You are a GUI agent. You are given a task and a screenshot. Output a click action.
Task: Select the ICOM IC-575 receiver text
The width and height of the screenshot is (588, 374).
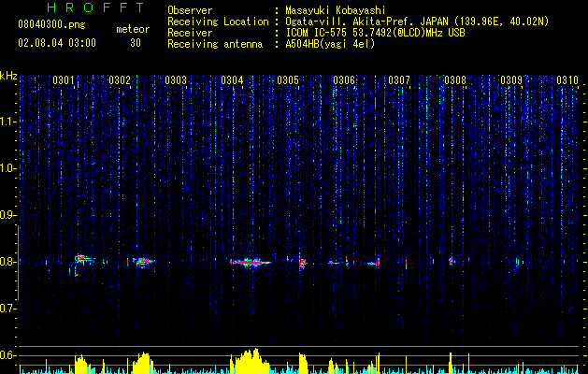pyautogui.click(x=375, y=33)
